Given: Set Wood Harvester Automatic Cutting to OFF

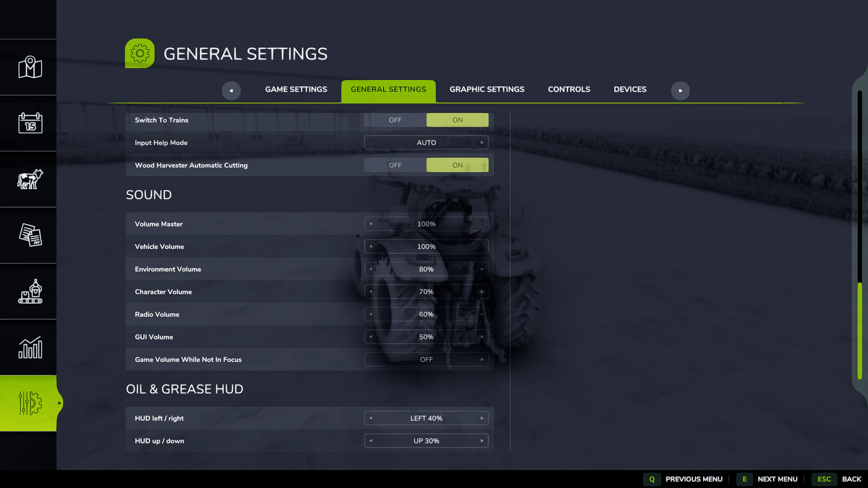Looking at the screenshot, I should coord(395,165).
